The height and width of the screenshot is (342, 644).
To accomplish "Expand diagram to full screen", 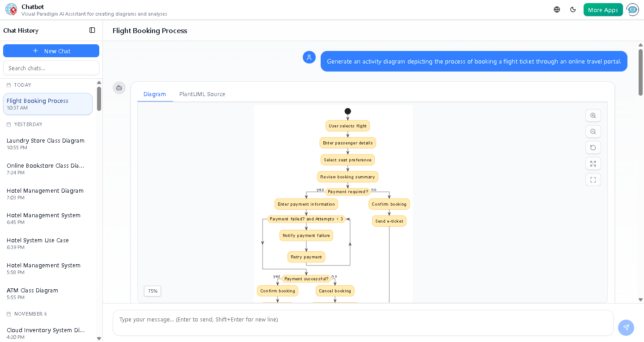I will [x=593, y=164].
